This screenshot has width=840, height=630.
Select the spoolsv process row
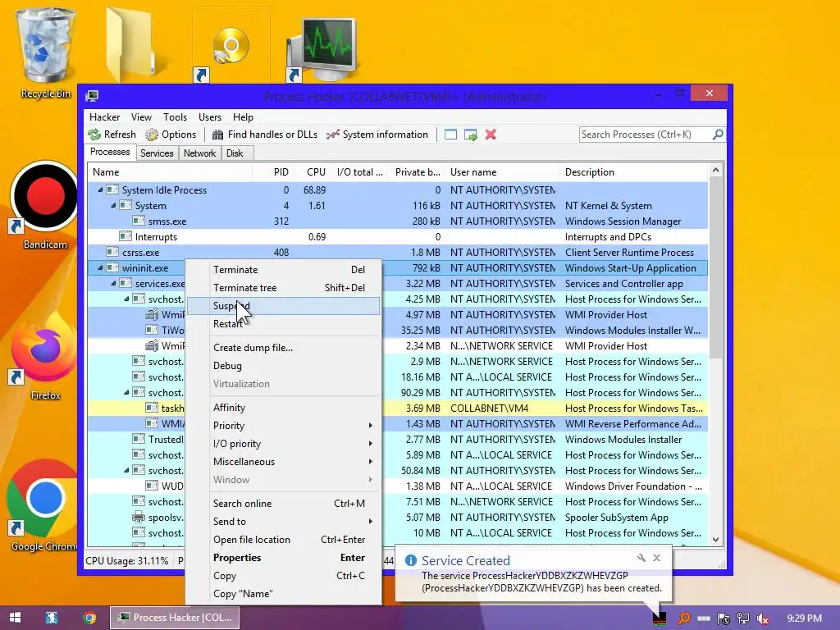(x=398, y=518)
